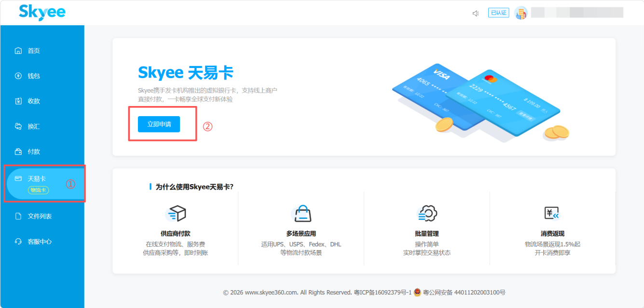
Task: Select the 天易卡 sidebar item
Action: tap(45, 183)
